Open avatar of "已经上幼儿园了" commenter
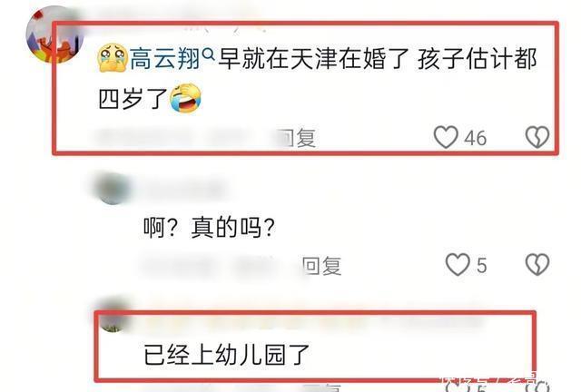581x392 pixels. 113,315
